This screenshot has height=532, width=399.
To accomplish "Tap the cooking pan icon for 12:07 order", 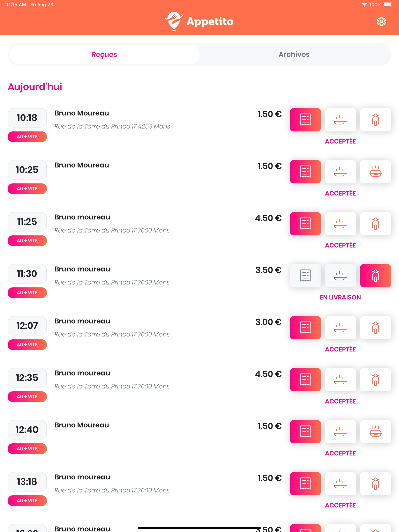I will coord(340,328).
